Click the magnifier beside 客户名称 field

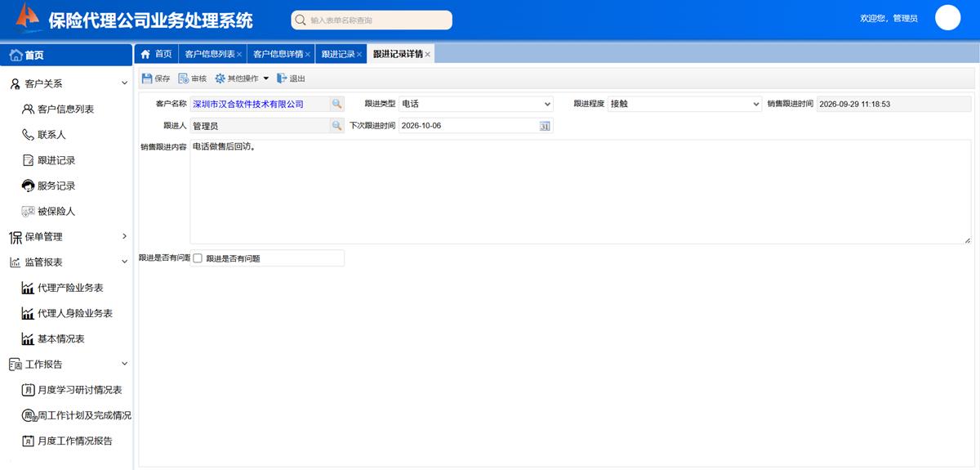tap(336, 104)
